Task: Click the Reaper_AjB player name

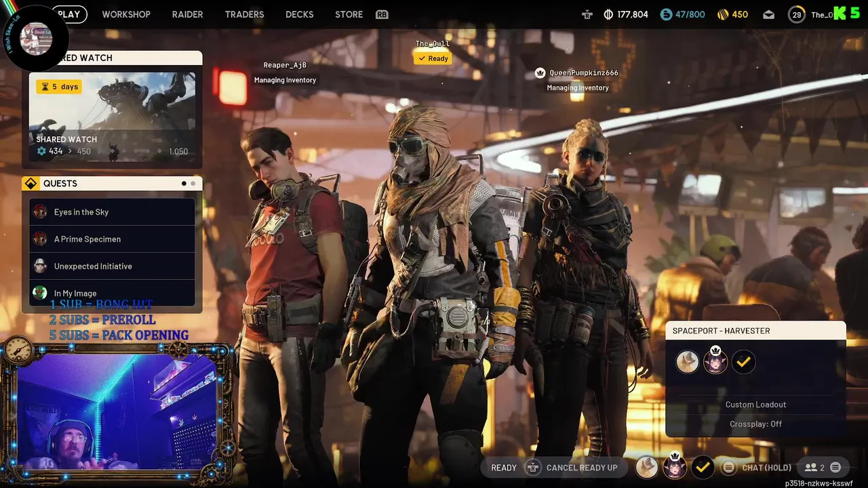Action: click(x=285, y=65)
